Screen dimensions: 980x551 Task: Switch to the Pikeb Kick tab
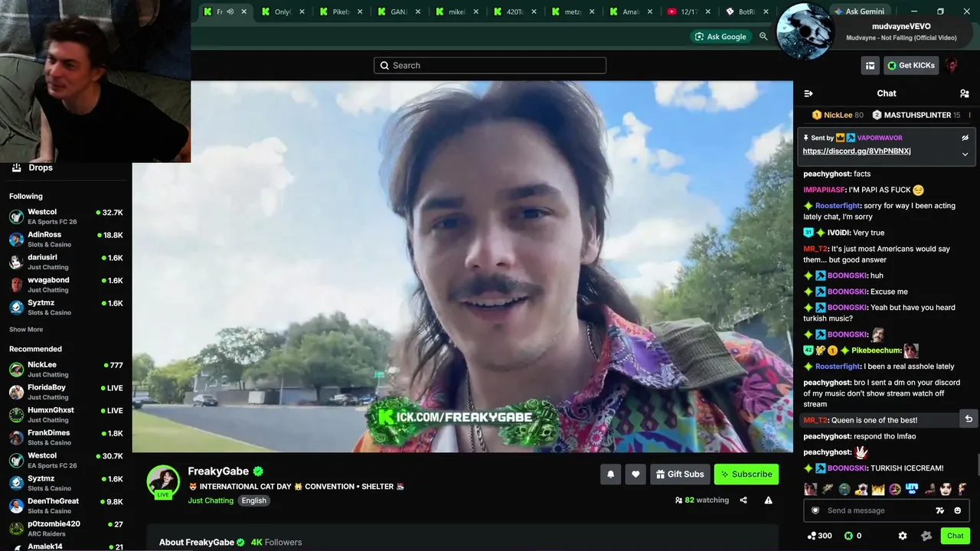[341, 11]
